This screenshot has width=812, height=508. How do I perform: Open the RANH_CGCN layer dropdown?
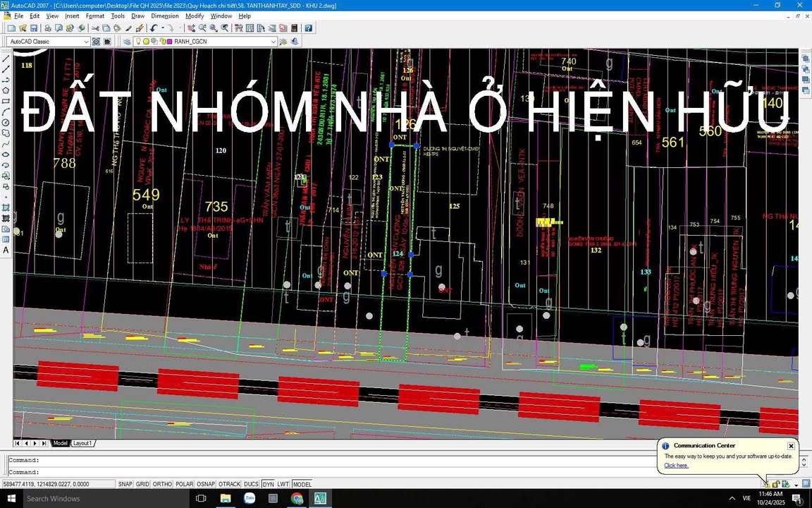coord(273,41)
